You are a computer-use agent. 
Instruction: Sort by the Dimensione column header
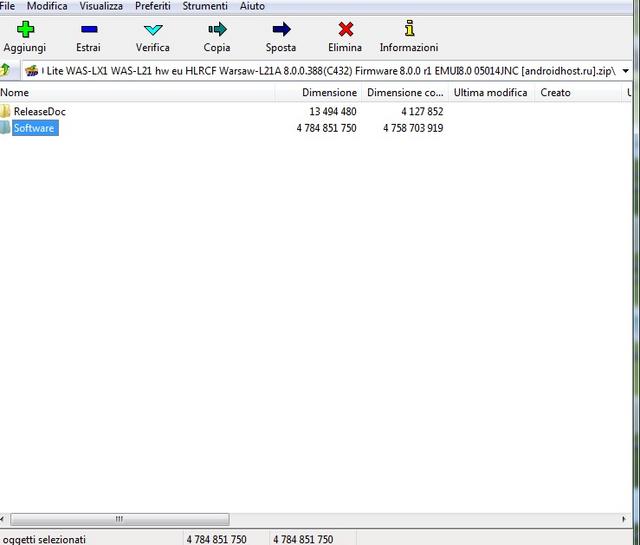click(x=318, y=93)
